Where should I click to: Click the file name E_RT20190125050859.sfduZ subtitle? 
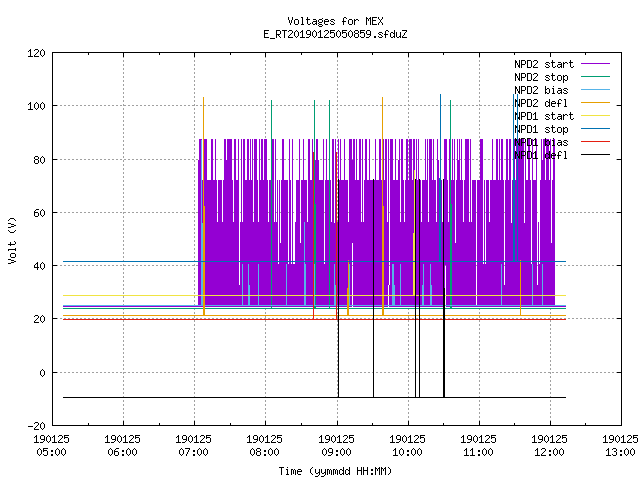335,34
